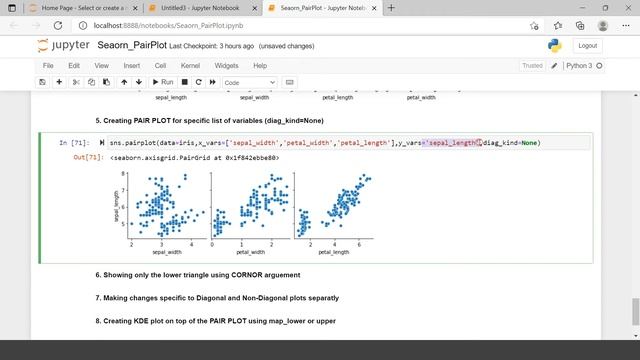Insert cell below with the plus icon
Image resolution: width=640 pixels, height=360 pixels.
[x=59, y=82]
